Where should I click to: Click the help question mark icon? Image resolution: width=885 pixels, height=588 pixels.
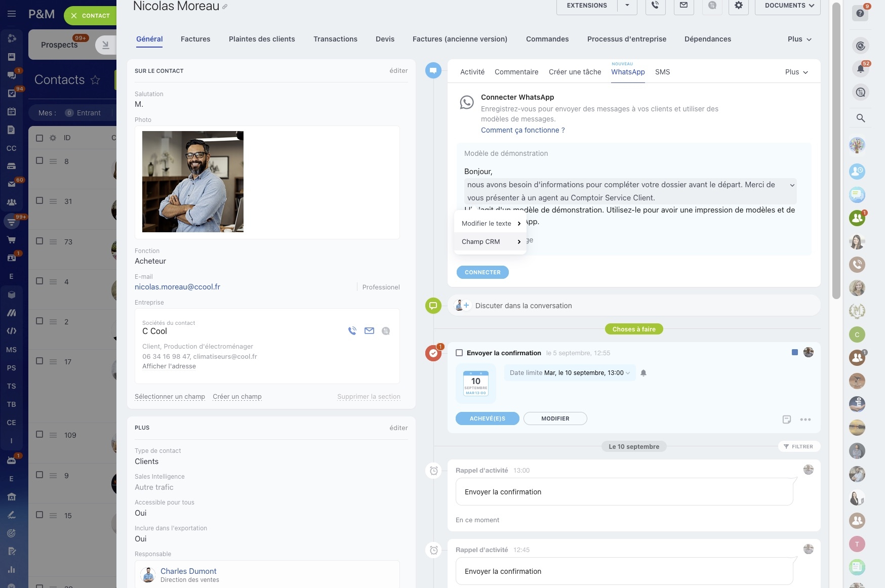[860, 13]
